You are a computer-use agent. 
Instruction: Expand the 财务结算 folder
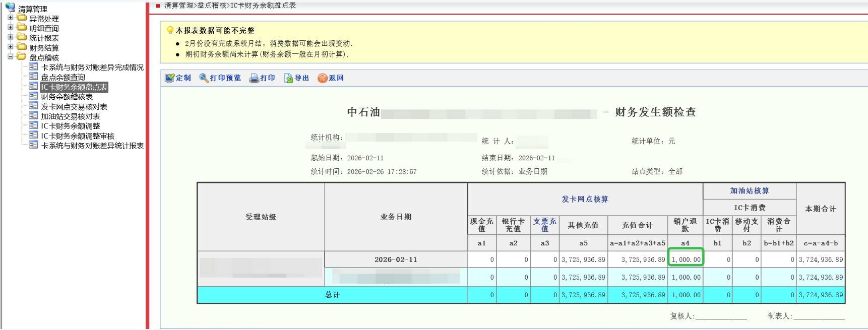(11, 47)
